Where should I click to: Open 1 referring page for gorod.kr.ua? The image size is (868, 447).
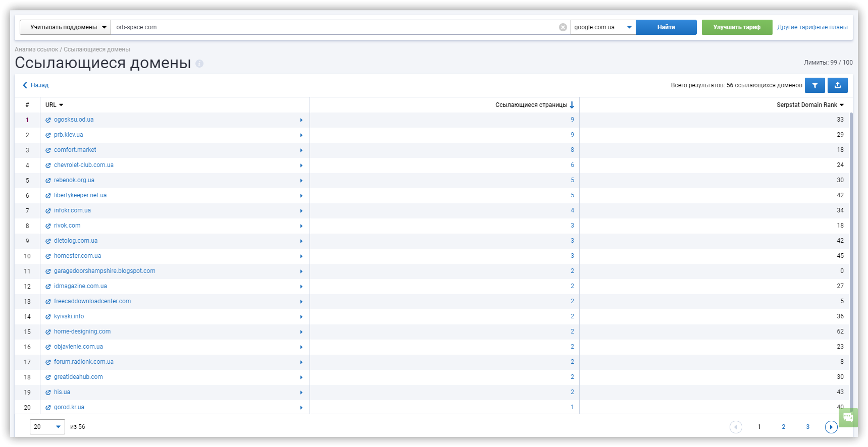pyautogui.click(x=572, y=407)
